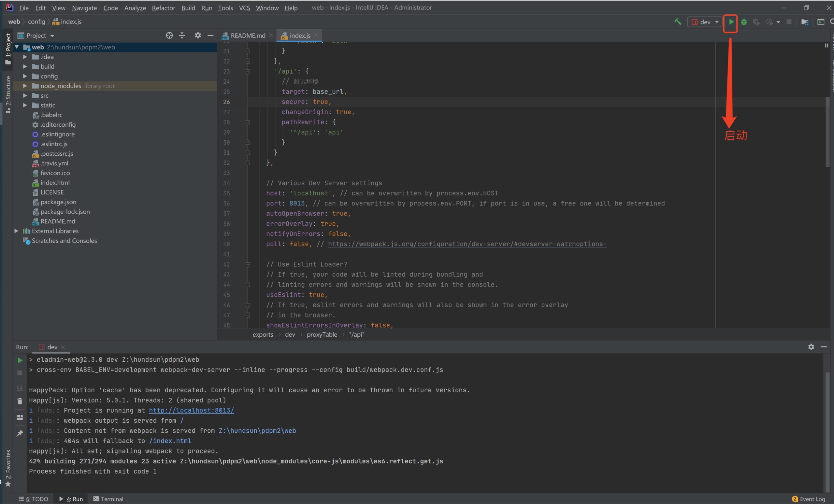
Task: Toggle the 6: TODO tool window
Action: (33, 499)
